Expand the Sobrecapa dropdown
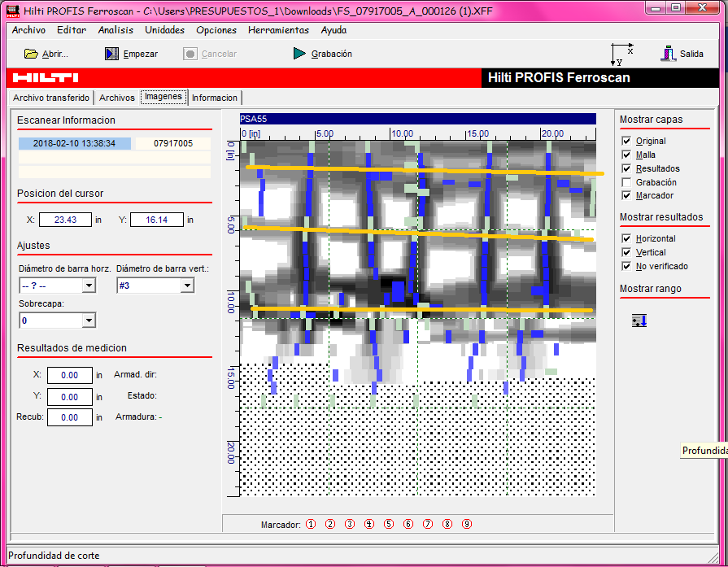The image size is (728, 567). click(x=89, y=321)
